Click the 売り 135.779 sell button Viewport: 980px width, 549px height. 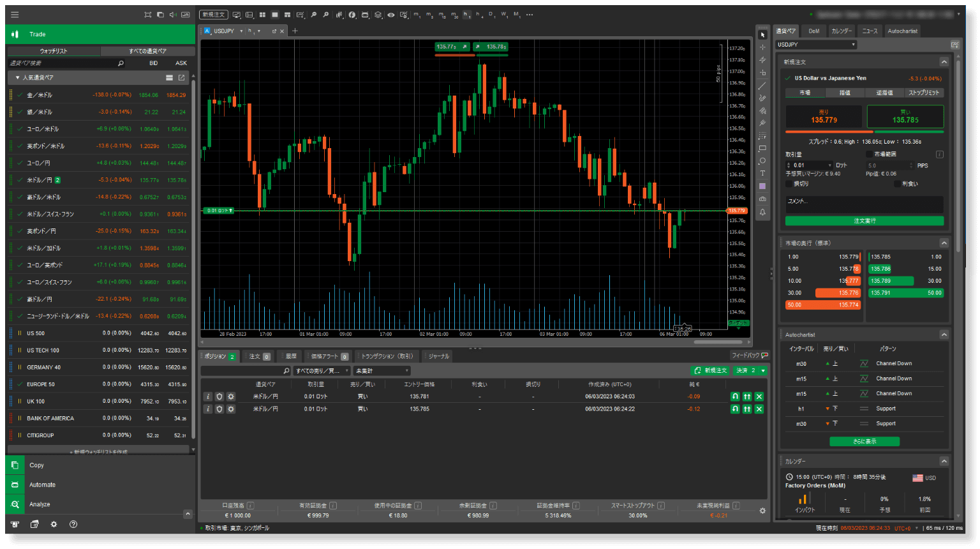click(x=824, y=116)
